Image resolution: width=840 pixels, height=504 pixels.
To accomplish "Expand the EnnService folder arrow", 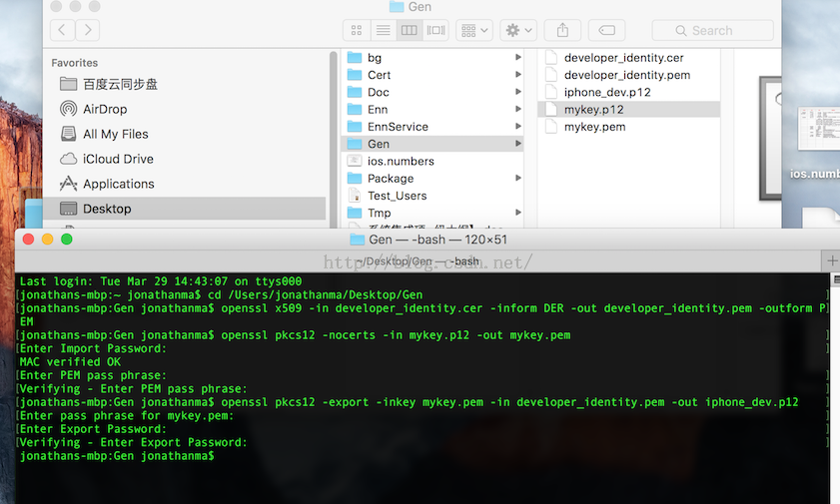I will [518, 127].
